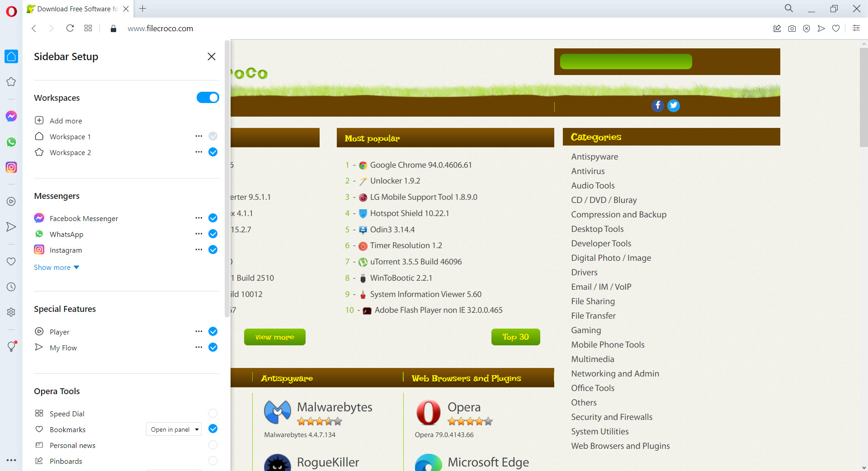The width and height of the screenshot is (868, 471).
Task: Open Facebook Messenger from sidebar strip
Action: point(11,116)
